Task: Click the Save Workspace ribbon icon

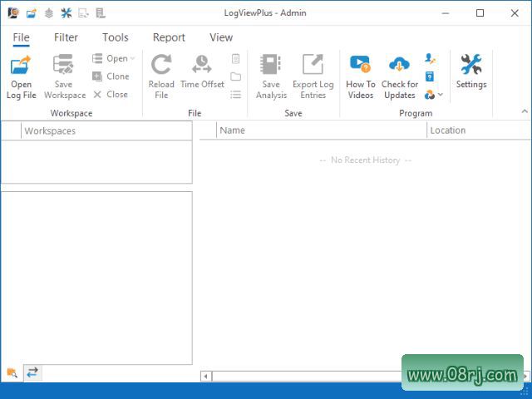Action: coord(64,66)
